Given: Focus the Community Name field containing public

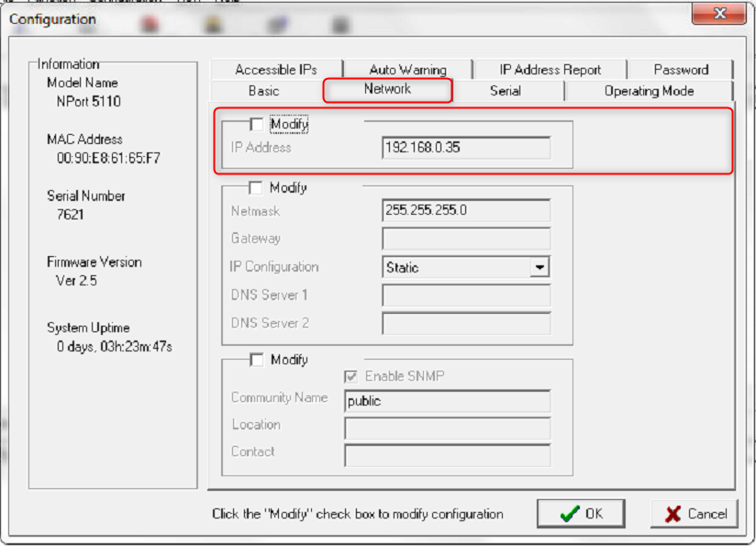Looking at the screenshot, I should 447,401.
